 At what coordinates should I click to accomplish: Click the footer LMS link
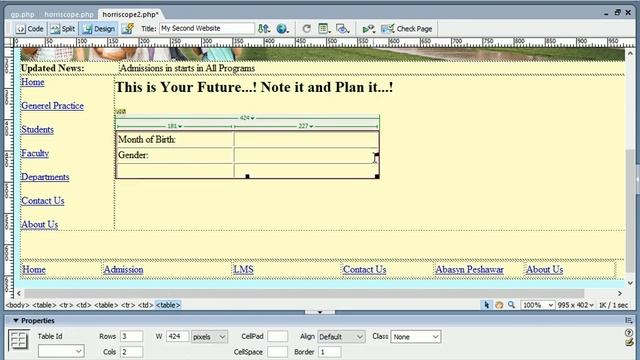[243, 269]
